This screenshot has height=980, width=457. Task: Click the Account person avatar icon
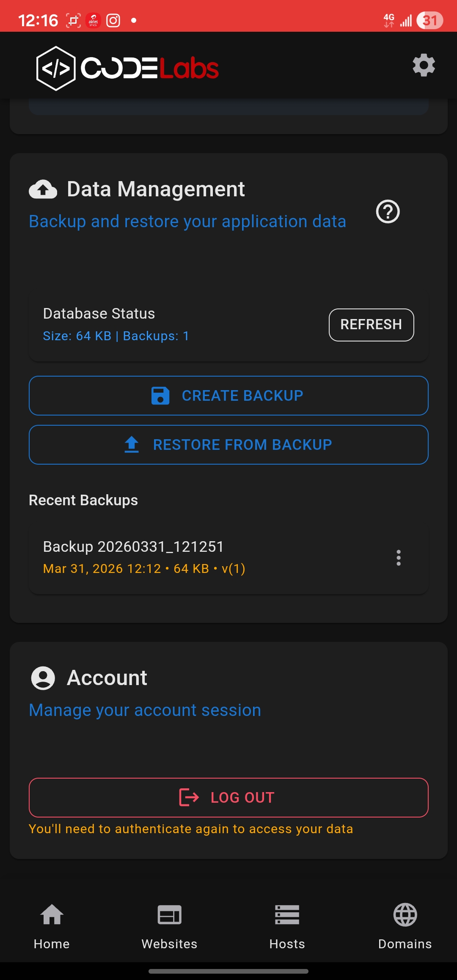[x=42, y=677]
